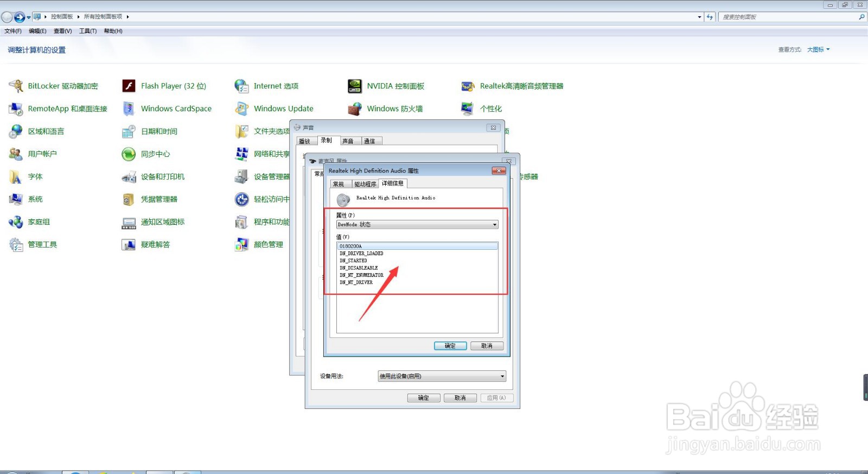Open recent pages arrow beside navigation buttons
Screen dimensions: 868x474
coord(29,17)
